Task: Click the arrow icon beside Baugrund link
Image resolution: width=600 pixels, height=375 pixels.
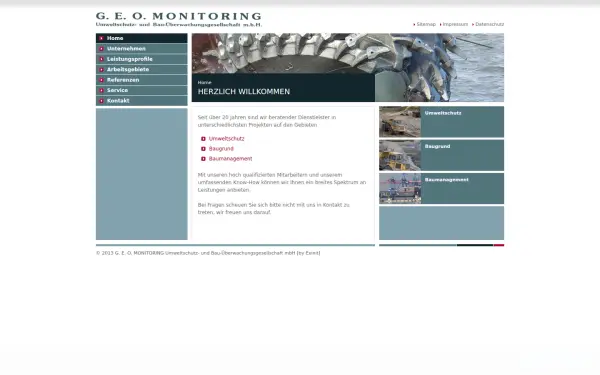Action: (203, 148)
